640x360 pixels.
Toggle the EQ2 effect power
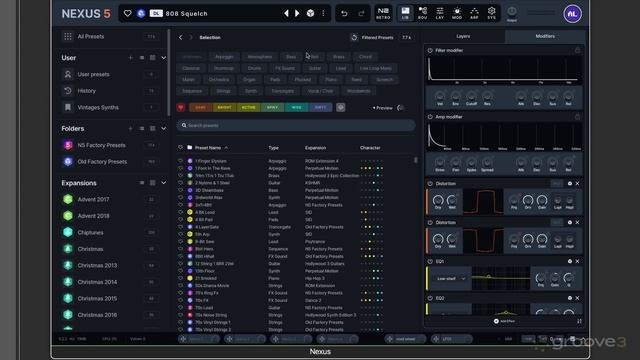(430, 298)
